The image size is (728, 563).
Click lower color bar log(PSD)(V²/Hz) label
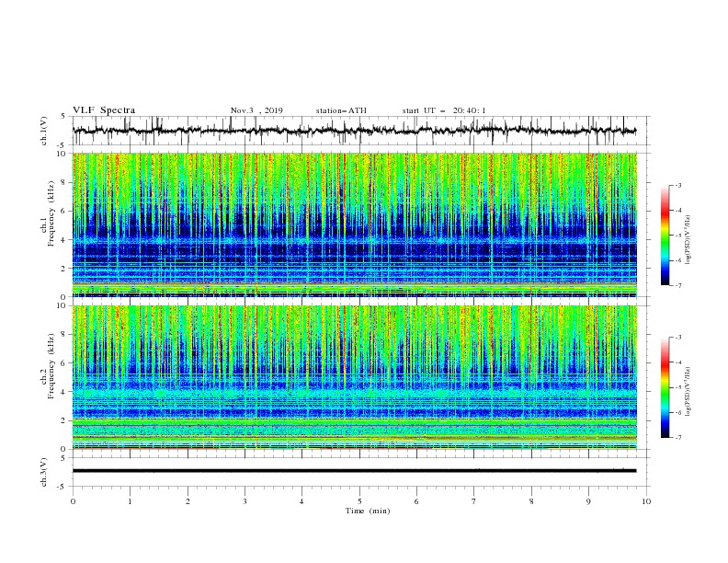688,392
